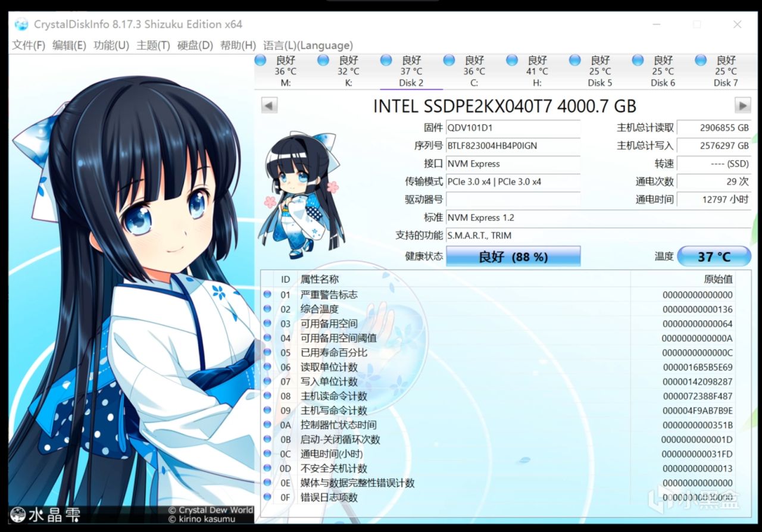Viewport: 762px width, 532px height.
Task: Open the 编辑(E) menu
Action: click(x=69, y=45)
